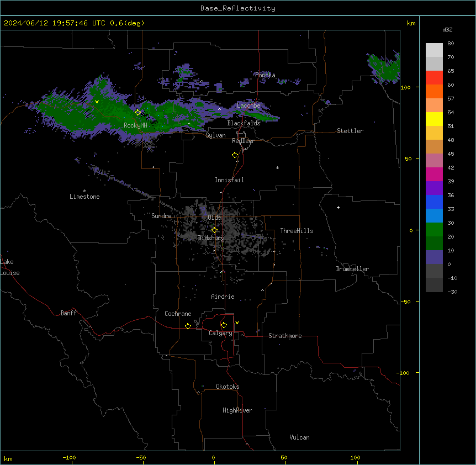Click the Lacombe city label

248,105
